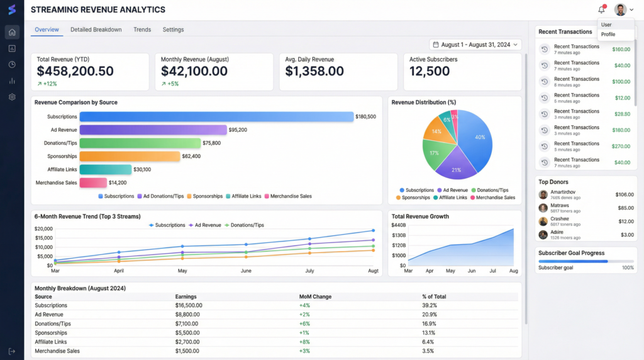Viewport: 644px width, 360px height.
Task: Open the Trends tab
Action: point(142,30)
